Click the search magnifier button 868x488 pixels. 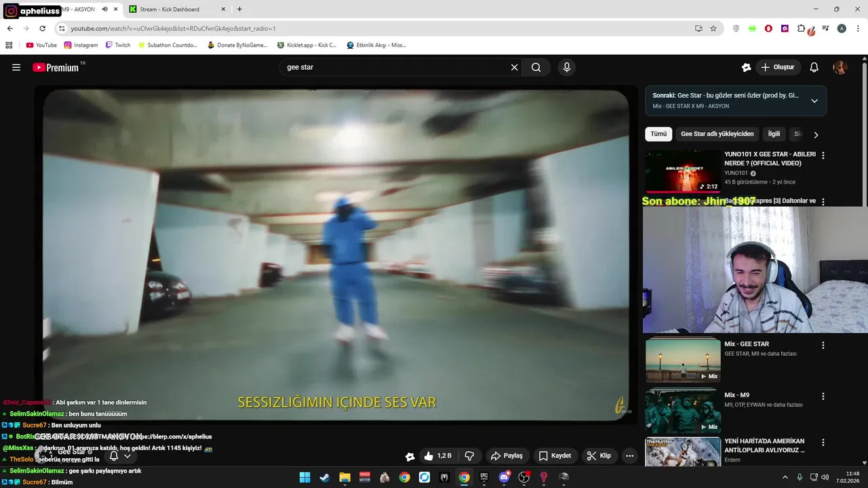point(536,67)
